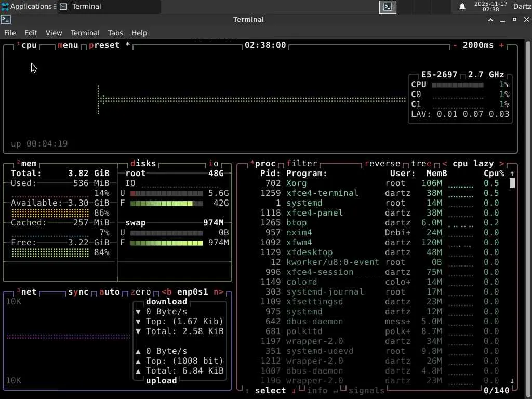The image size is (532, 399).
Task: Increase update interval with the plus sign
Action: point(502,45)
